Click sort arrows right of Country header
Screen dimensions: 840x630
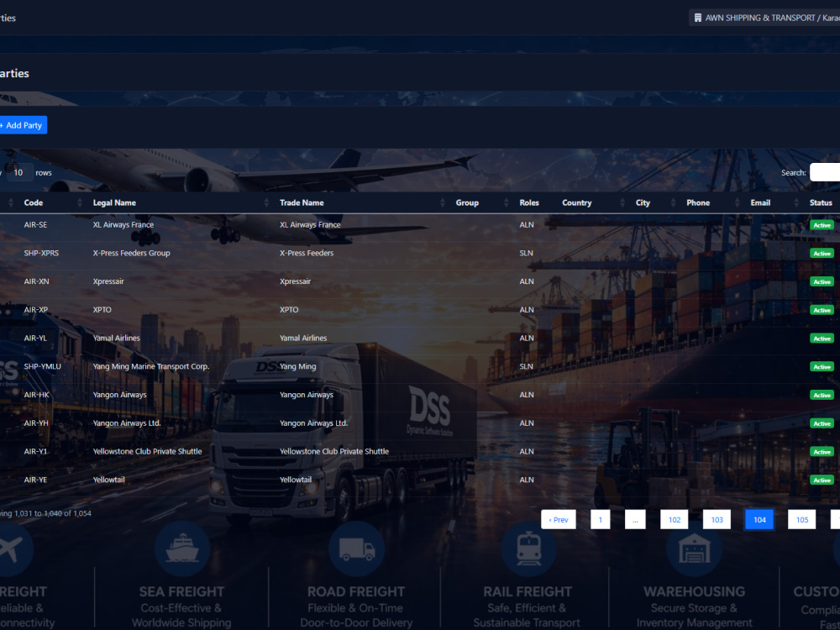tap(622, 202)
